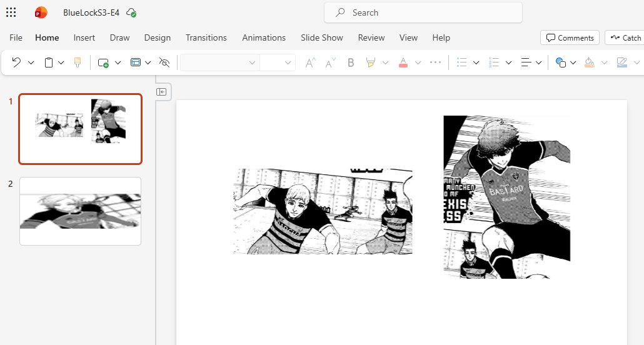Check the cloud saved status icon
Screen dimensions: 644x345
point(131,12)
